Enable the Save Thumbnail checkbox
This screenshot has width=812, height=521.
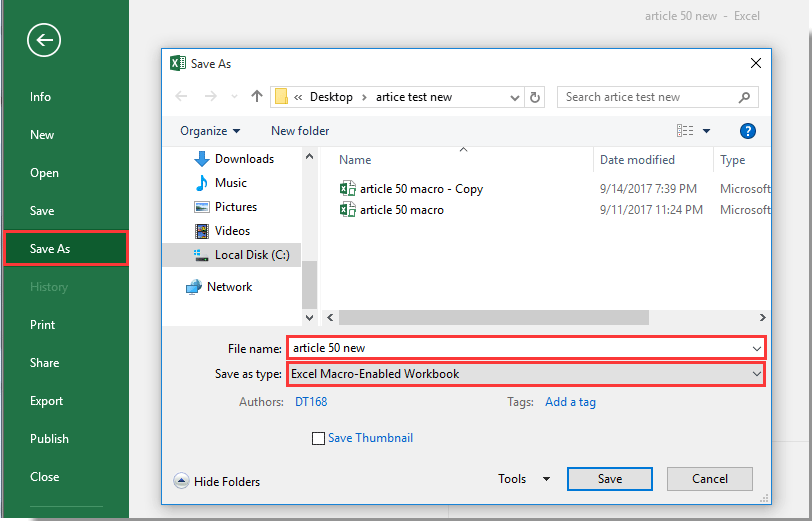click(319, 438)
